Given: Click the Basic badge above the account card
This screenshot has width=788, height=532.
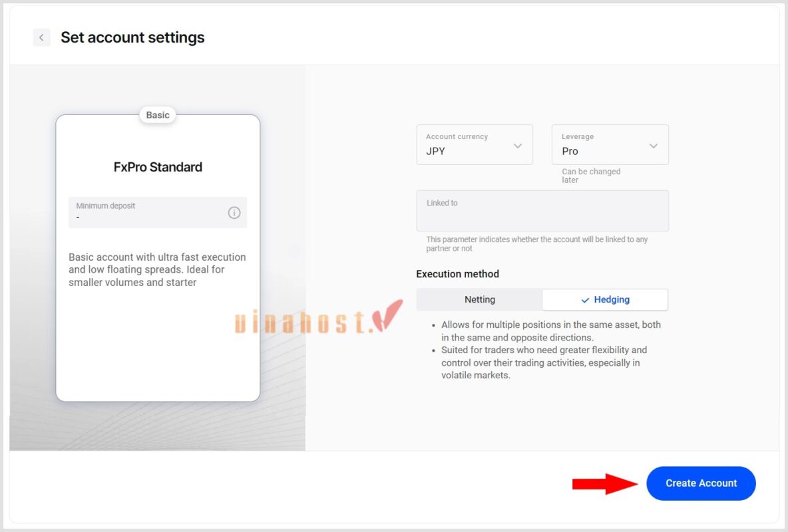Looking at the screenshot, I should point(158,114).
